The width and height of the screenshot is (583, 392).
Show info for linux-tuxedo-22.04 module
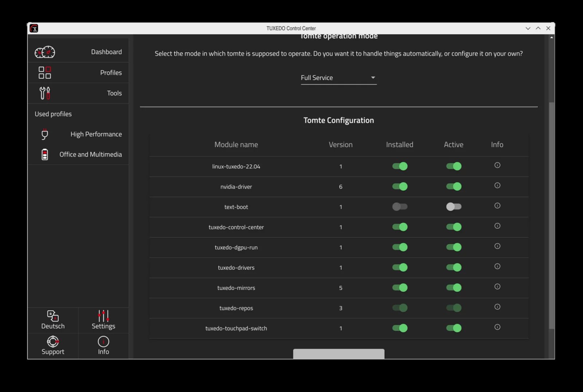tap(497, 165)
